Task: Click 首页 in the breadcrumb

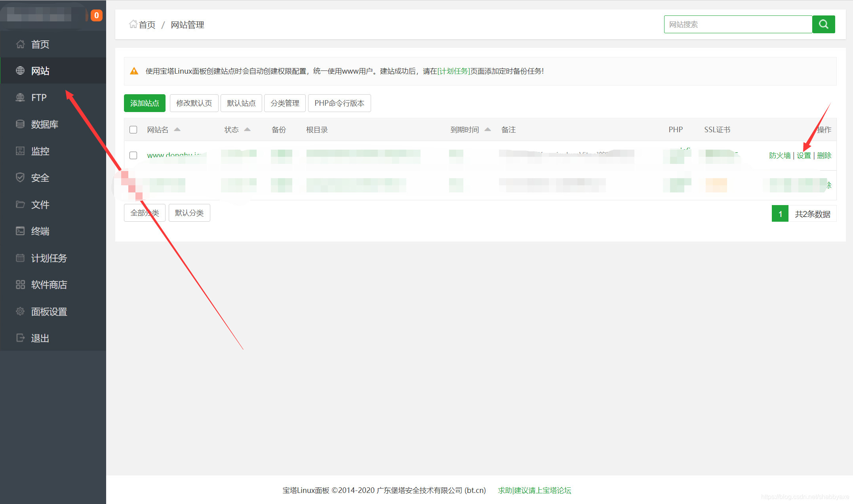Action: point(147,25)
